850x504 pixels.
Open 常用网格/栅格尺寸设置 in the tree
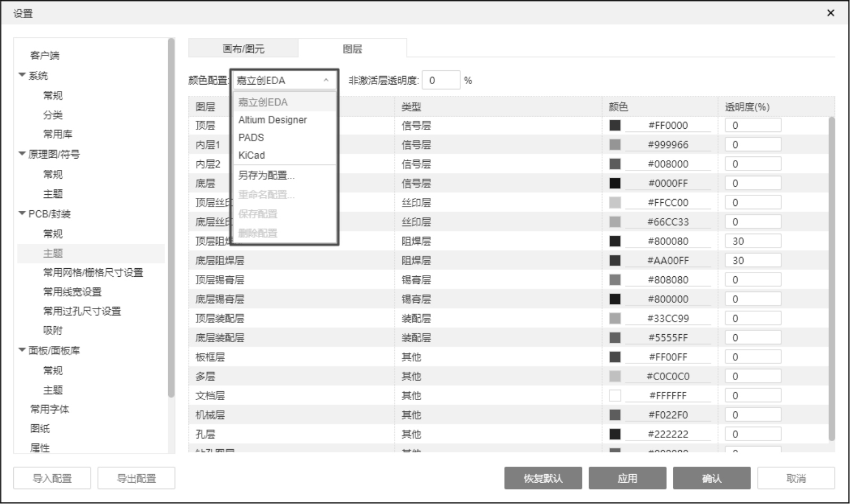click(x=93, y=272)
